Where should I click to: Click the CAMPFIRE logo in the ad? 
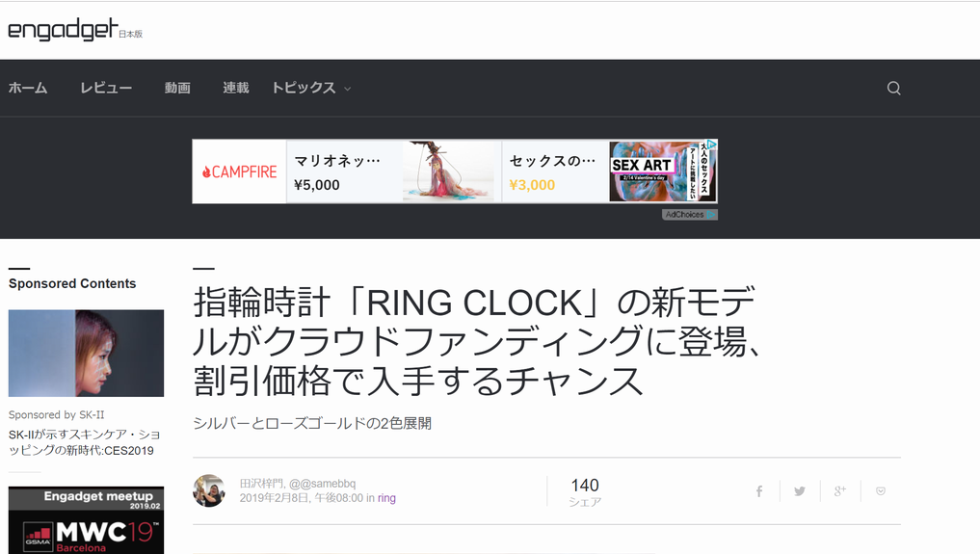(x=239, y=171)
